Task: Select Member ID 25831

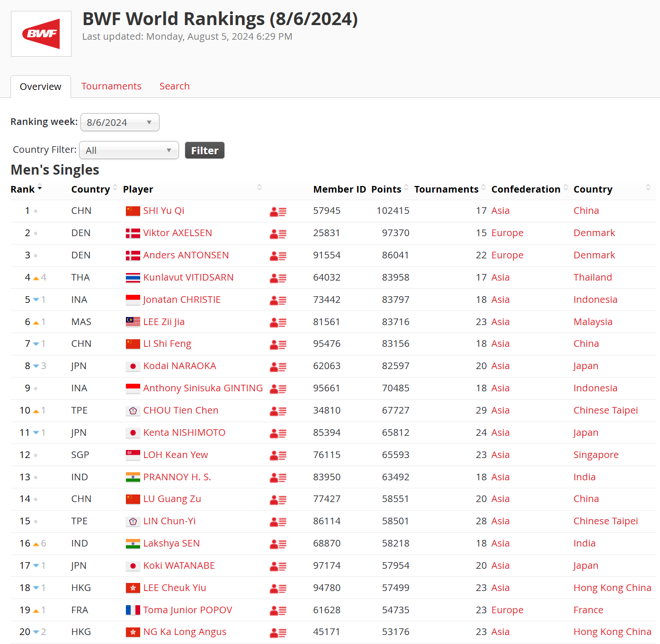Action: (x=327, y=233)
